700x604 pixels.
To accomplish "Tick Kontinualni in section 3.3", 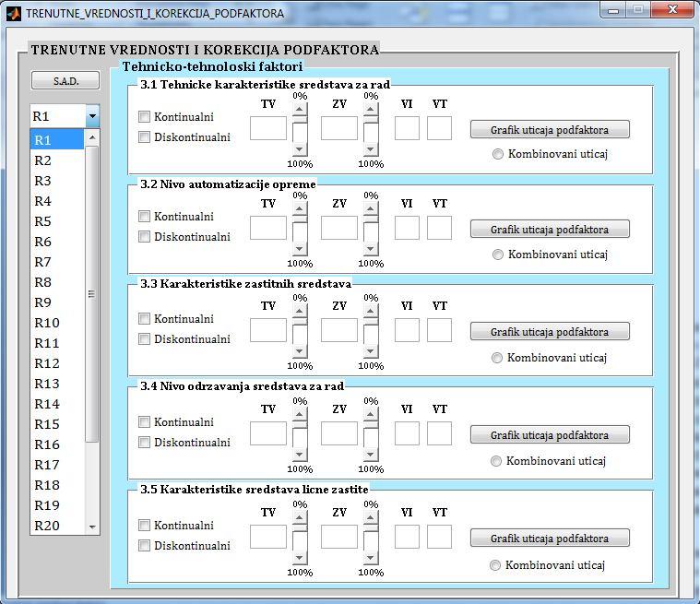I will 144,319.
